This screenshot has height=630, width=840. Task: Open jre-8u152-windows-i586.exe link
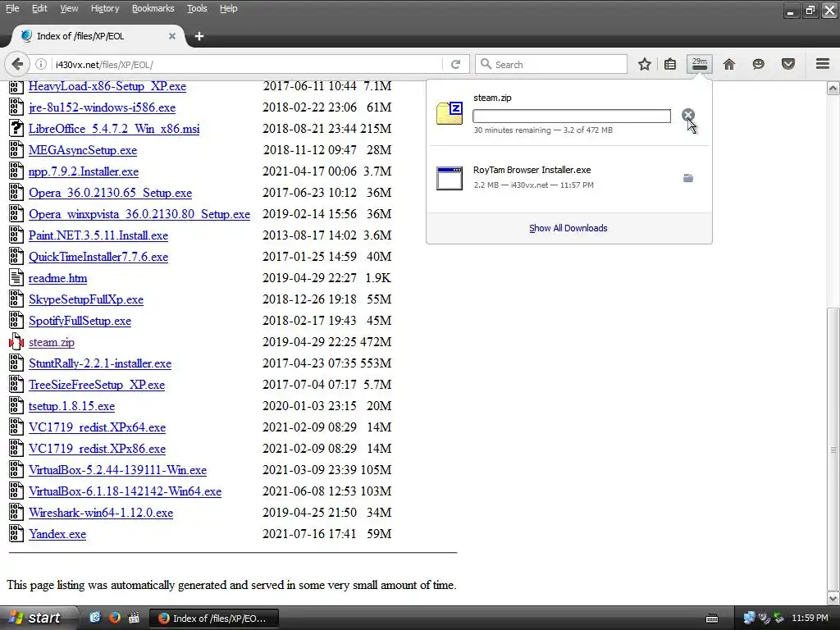click(102, 107)
